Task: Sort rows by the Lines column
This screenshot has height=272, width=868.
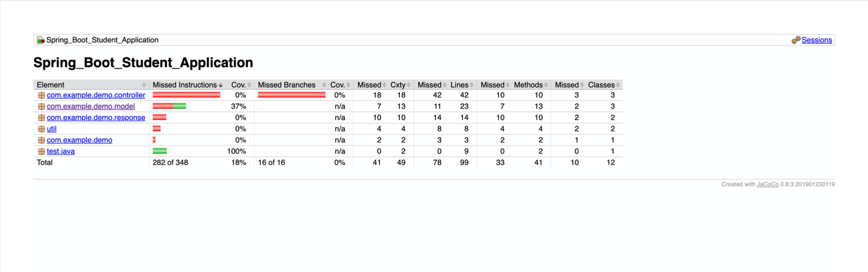Action: click(460, 85)
